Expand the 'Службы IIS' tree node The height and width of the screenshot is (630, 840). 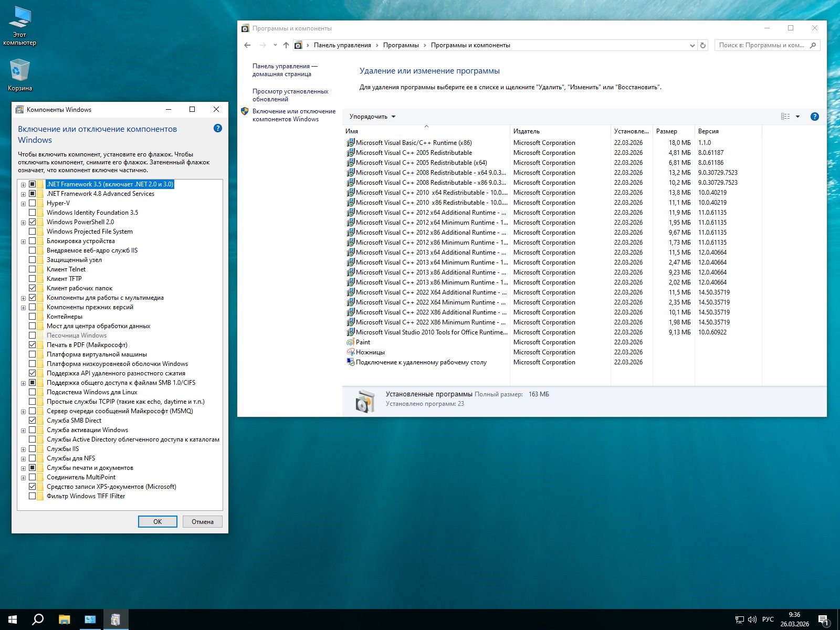click(23, 449)
